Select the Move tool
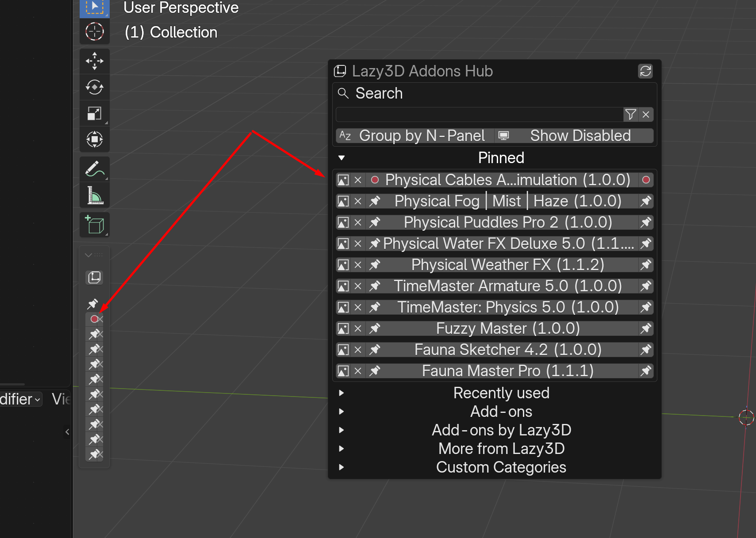Viewport: 756px width, 538px height. click(x=94, y=61)
